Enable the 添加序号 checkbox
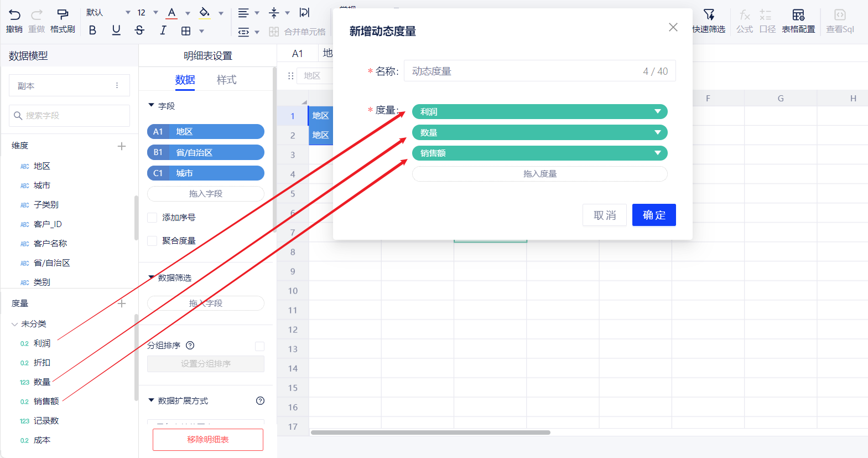Viewport: 868px width, 458px height. pyautogui.click(x=152, y=218)
